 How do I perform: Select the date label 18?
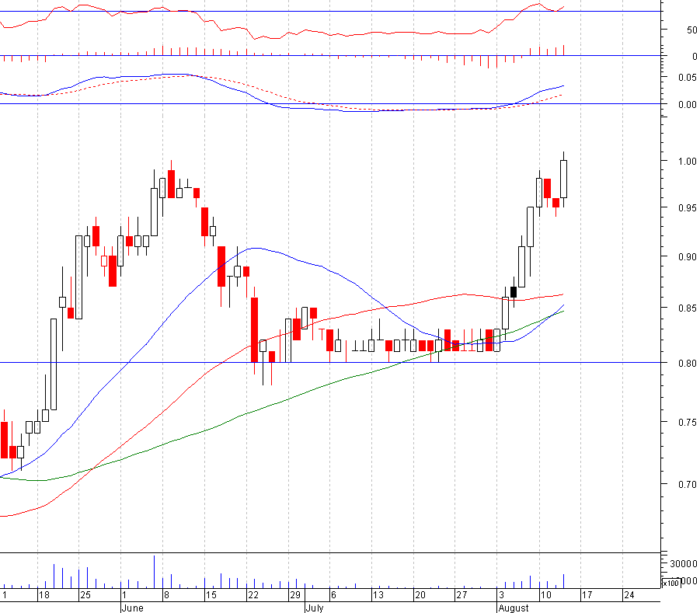[44, 595]
